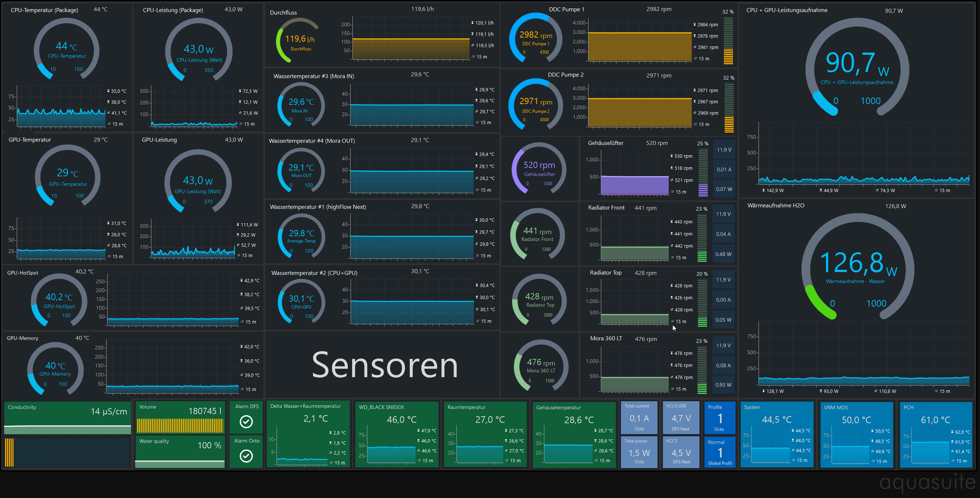
Task: Click the Wärmeaufnahme H2O 126,8 W gauge
Action: (857, 267)
